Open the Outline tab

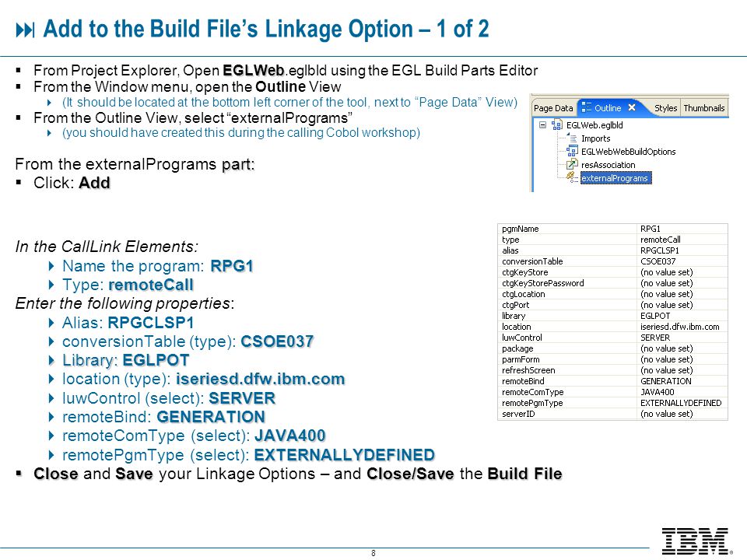(608, 108)
